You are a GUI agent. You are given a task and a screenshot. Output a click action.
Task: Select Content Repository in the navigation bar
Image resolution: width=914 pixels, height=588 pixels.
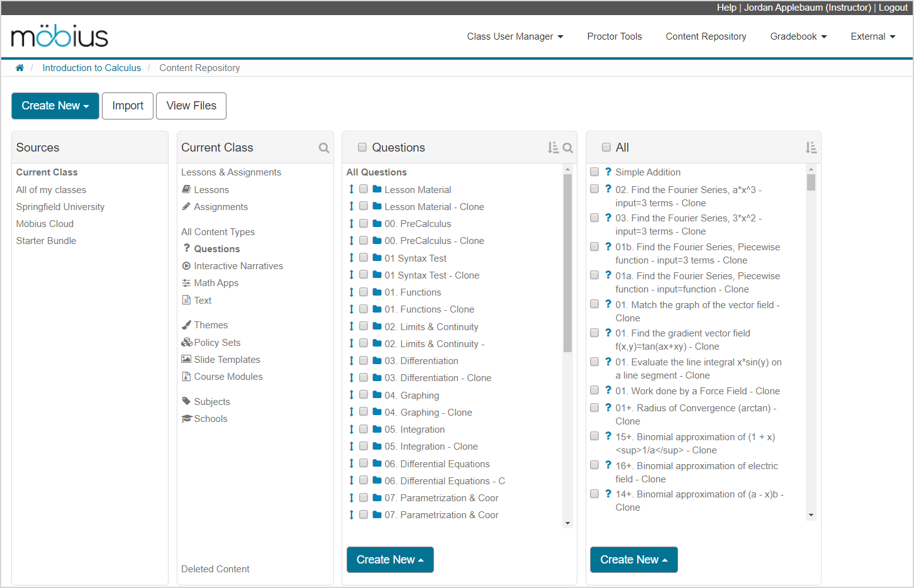tap(706, 36)
